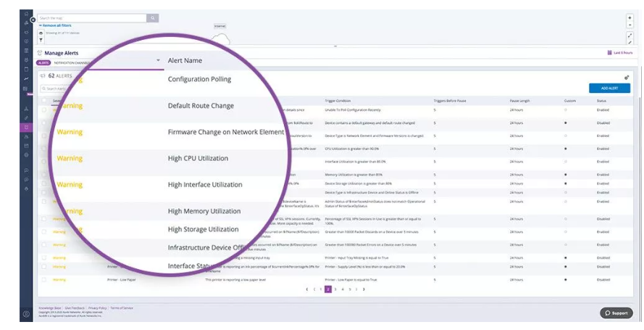The width and height of the screenshot is (644, 330).
Task: Go to previous page arrow in pagination
Action: (x=314, y=289)
